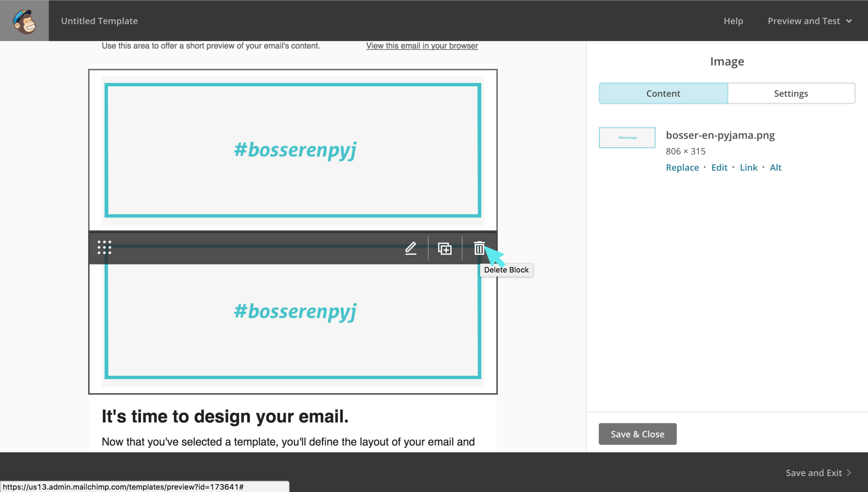Click Save and Exit
This screenshot has width=868, height=492.
pos(813,473)
